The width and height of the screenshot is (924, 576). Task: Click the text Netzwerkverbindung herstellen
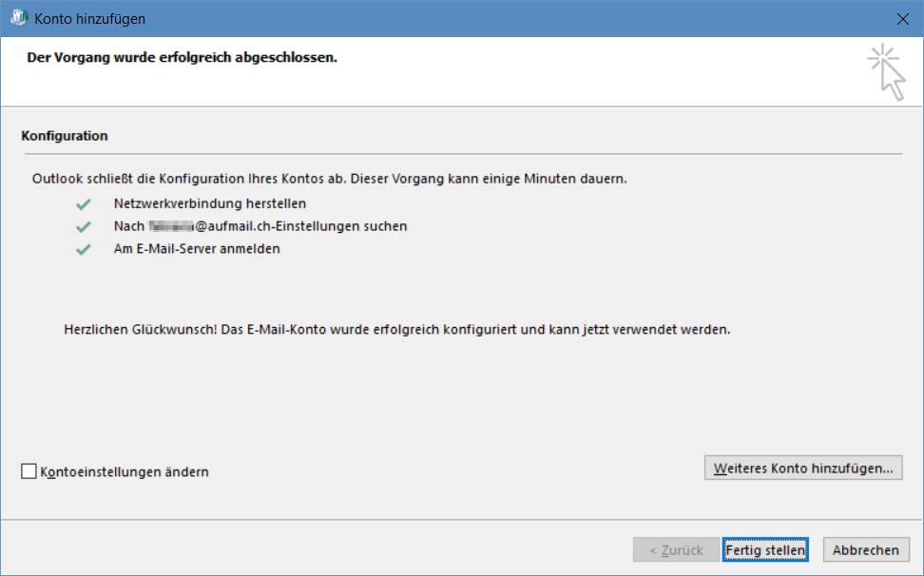[x=210, y=203]
